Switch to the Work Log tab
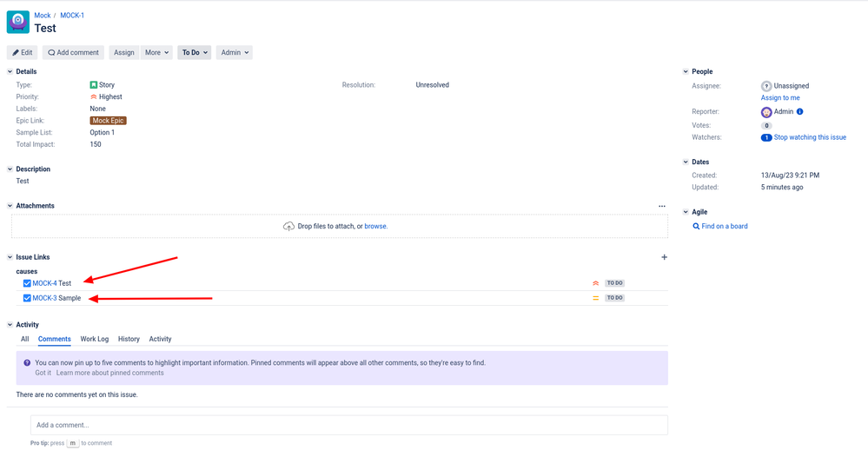This screenshot has height=470, width=868. [94, 339]
